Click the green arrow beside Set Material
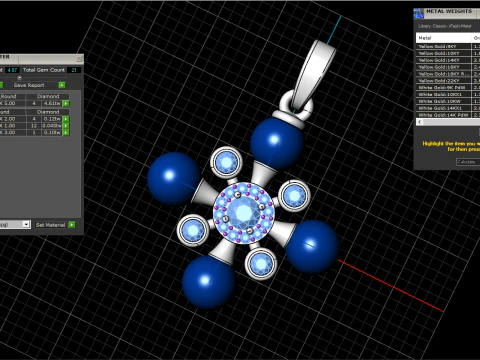This screenshot has width=480, height=360. tap(72, 225)
